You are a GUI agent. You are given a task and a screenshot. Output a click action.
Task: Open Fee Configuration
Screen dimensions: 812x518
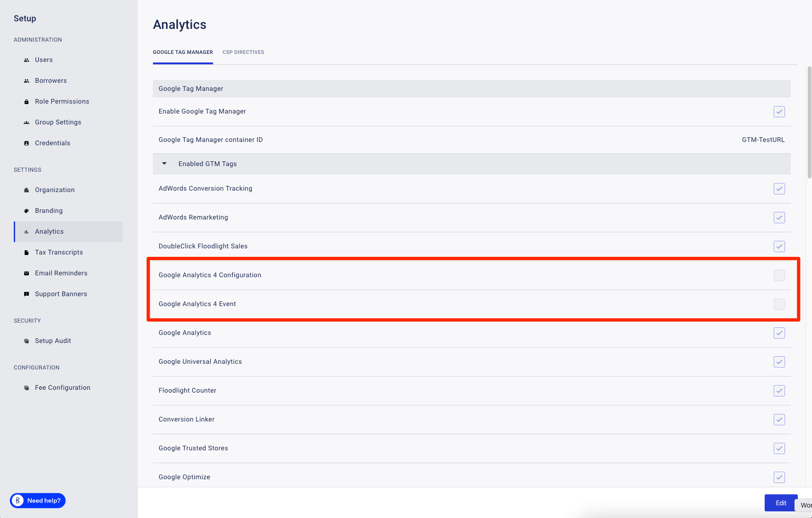coord(68,388)
